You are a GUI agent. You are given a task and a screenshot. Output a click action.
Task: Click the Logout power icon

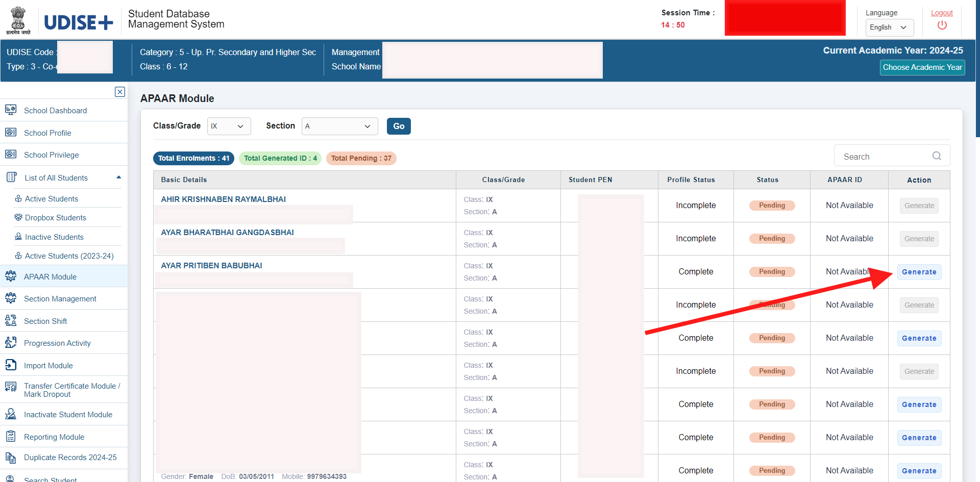[942, 24]
